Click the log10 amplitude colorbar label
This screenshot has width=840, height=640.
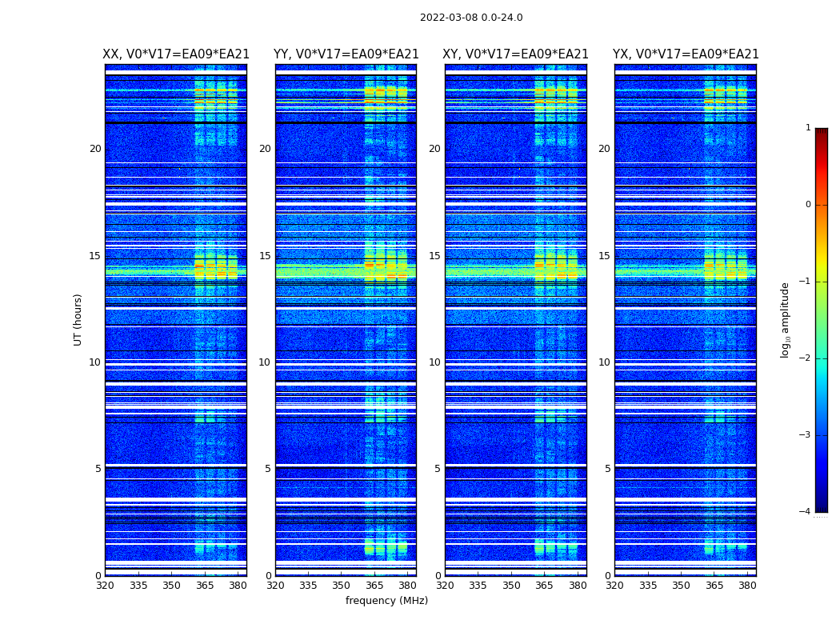click(x=785, y=320)
